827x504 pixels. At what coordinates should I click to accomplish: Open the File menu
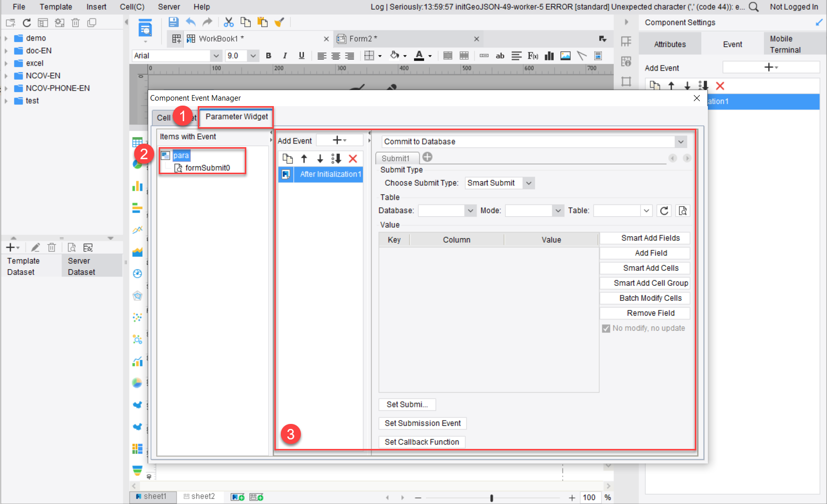(19, 7)
